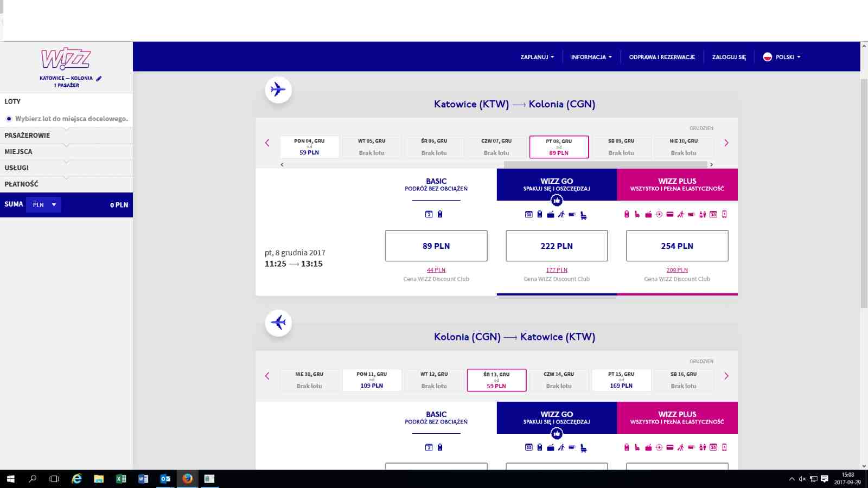The width and height of the screenshot is (868, 488).
Task: Click the Wizz Air logo
Action: coord(66,59)
